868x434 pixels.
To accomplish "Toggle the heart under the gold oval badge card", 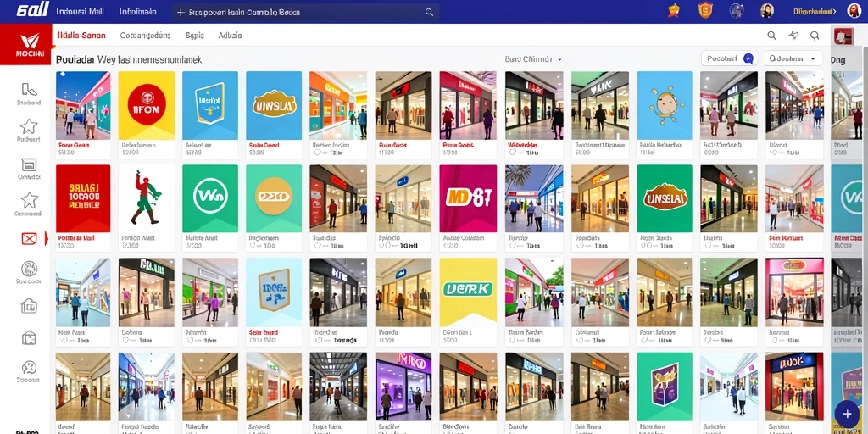I will pyautogui.click(x=253, y=245).
